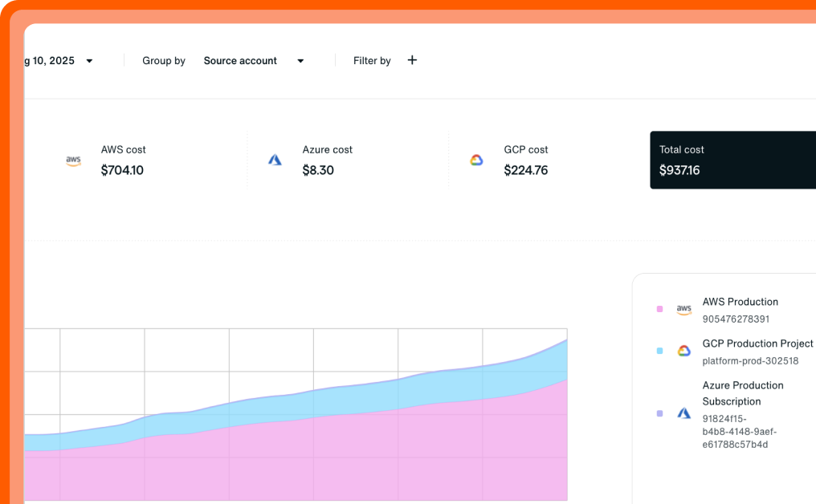Click the Google Cloud logo in cost card
Screen dimensions: 816x504
point(477,161)
